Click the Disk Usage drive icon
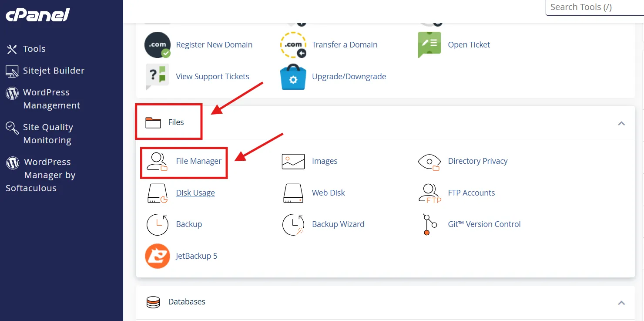This screenshot has height=321, width=644. point(157,193)
